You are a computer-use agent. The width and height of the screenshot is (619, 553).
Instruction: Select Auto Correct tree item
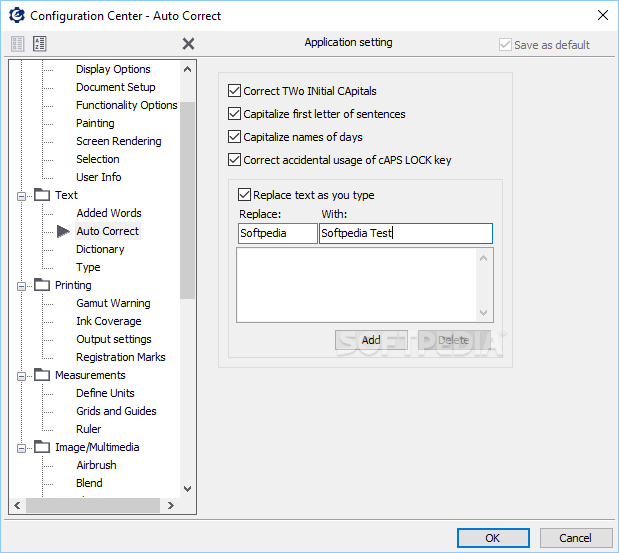click(108, 231)
